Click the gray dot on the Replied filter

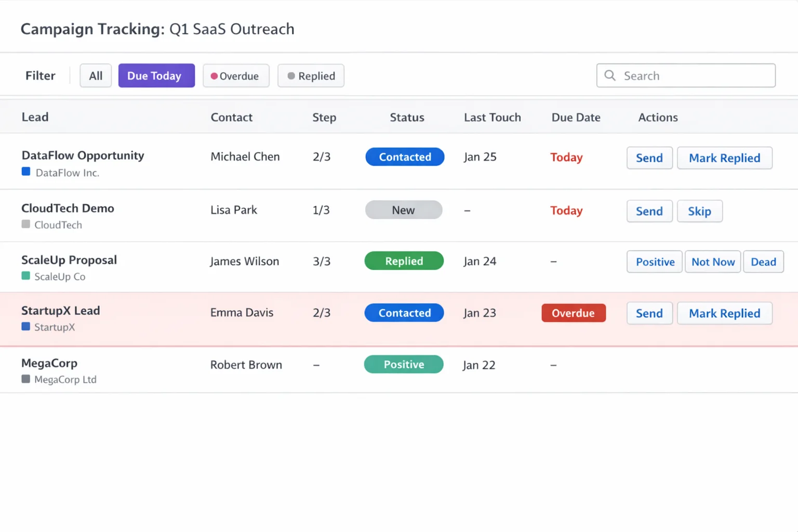pyautogui.click(x=291, y=76)
